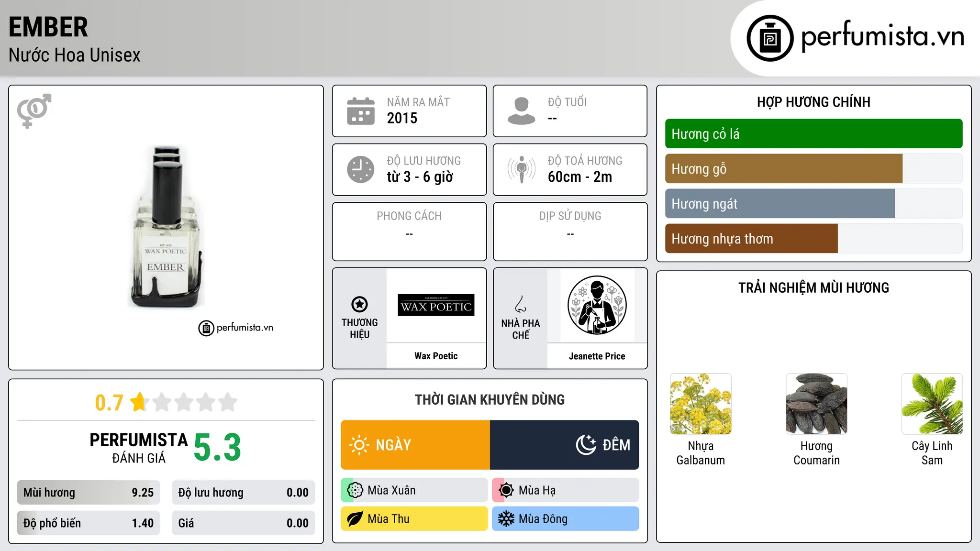Select the Nhựa Galbanum note image

click(701, 404)
